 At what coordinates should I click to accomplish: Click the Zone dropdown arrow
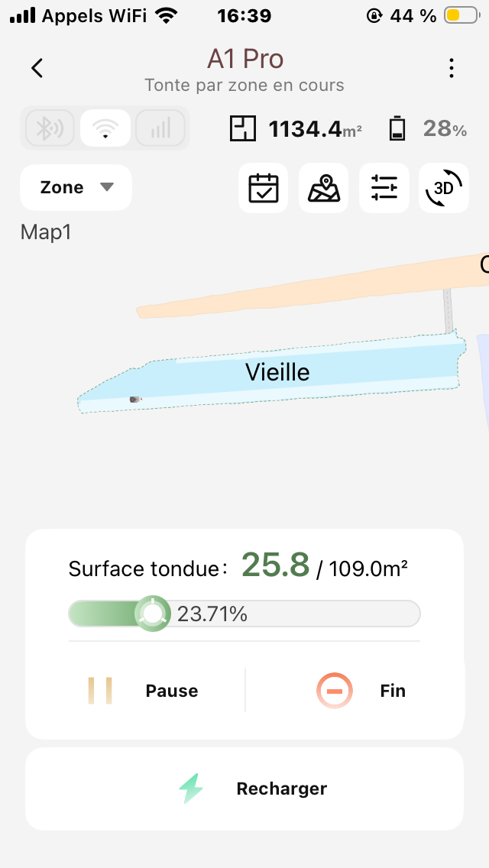pos(107,187)
